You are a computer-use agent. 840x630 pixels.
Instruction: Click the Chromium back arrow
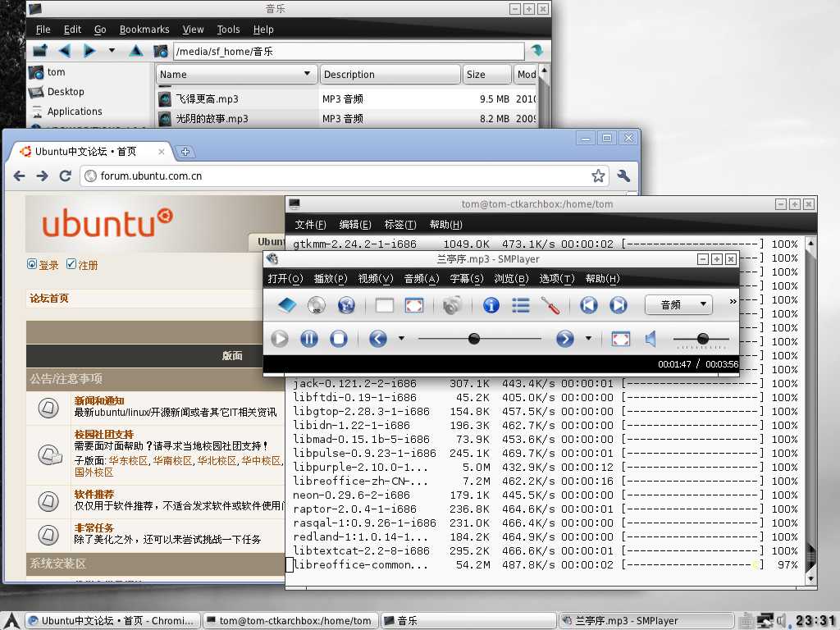click(20, 176)
